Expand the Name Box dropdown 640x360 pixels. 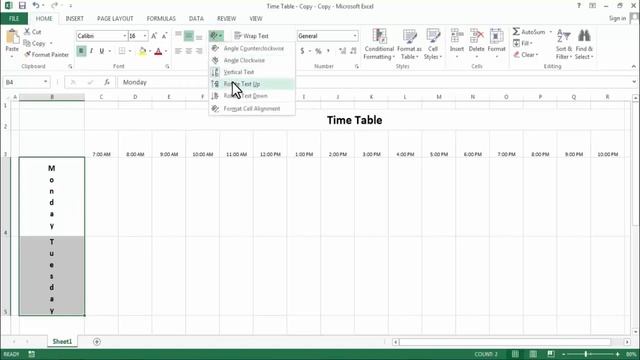point(45,82)
